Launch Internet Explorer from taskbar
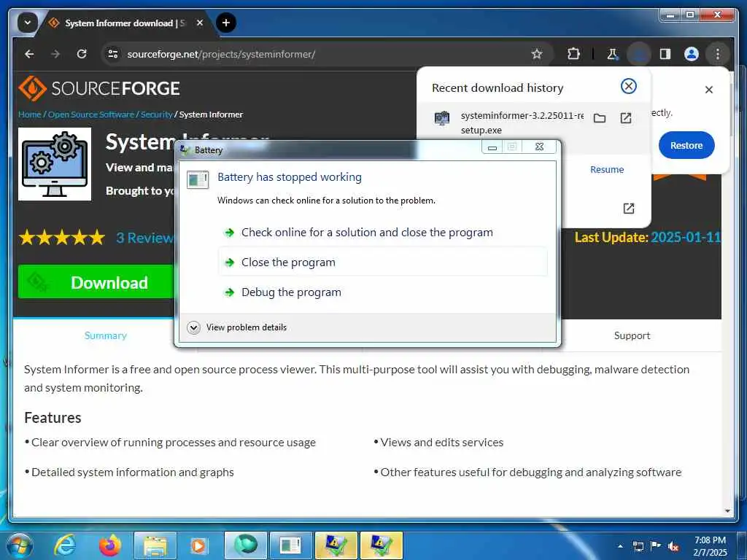Viewport: 747px width, 560px height. pyautogui.click(x=65, y=545)
